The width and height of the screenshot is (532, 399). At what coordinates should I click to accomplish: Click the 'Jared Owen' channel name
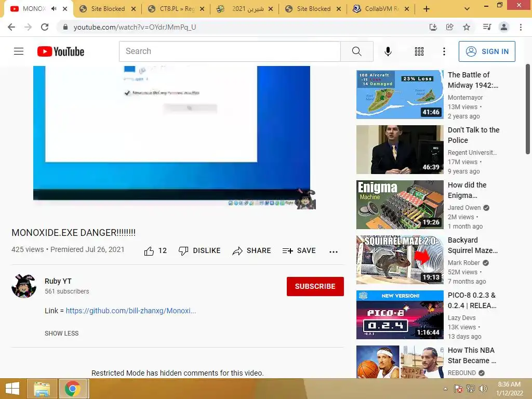point(464,208)
